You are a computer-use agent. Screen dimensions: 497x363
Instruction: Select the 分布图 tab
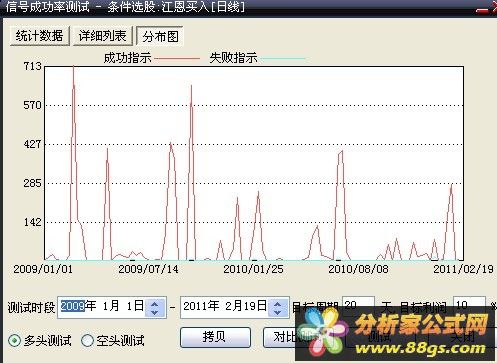pos(160,36)
